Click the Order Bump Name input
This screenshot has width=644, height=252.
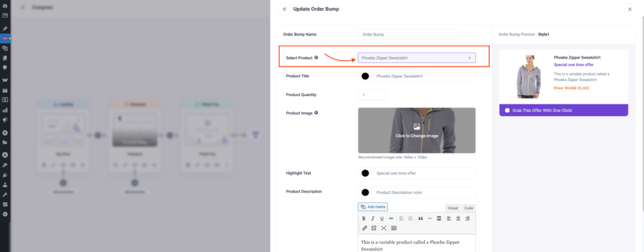pyautogui.click(x=407, y=34)
